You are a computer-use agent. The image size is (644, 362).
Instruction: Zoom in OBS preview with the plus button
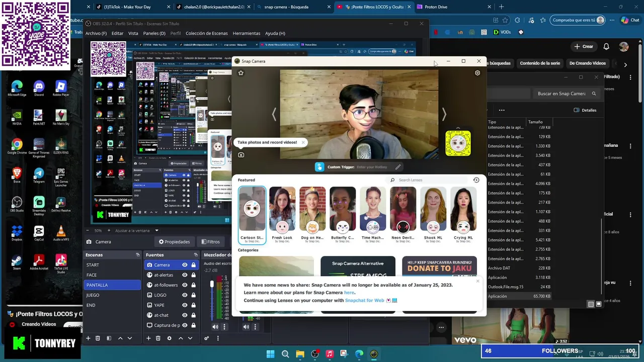[108, 231]
